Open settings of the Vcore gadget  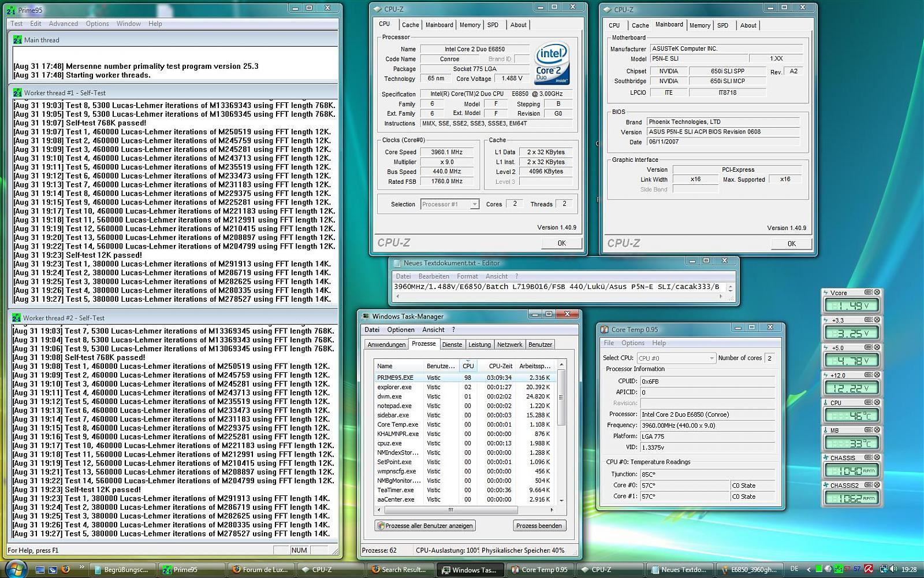[x=868, y=292]
